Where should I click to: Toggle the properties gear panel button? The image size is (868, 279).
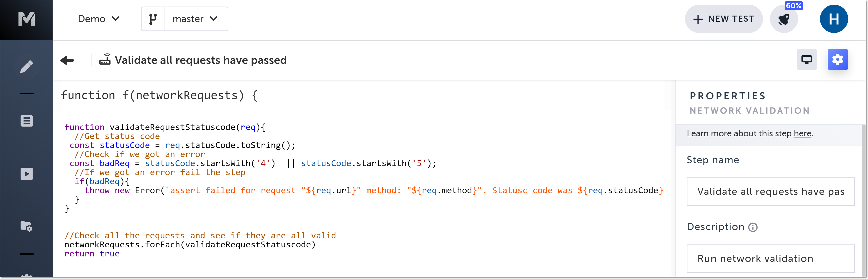[837, 60]
